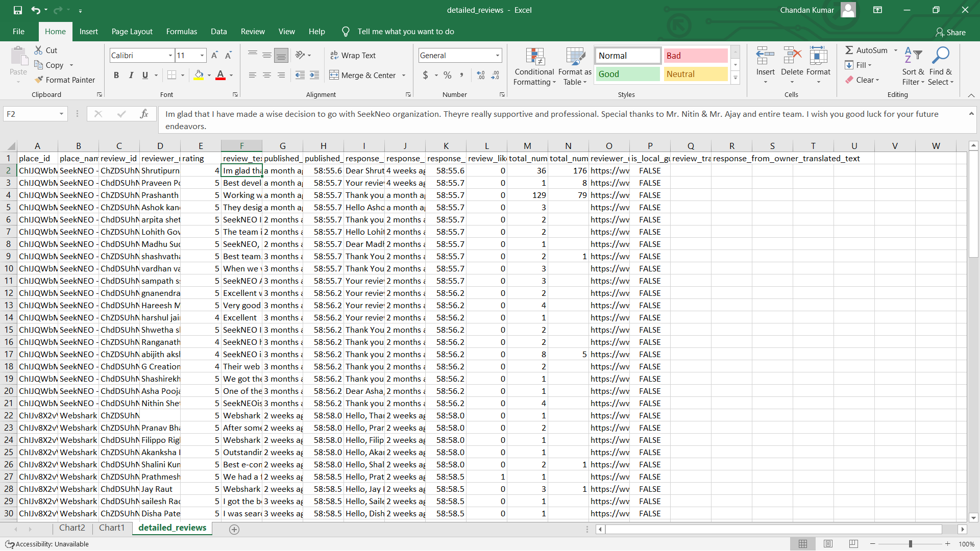980x551 pixels.
Task: Click the Format Painter brush icon
Action: click(39, 80)
